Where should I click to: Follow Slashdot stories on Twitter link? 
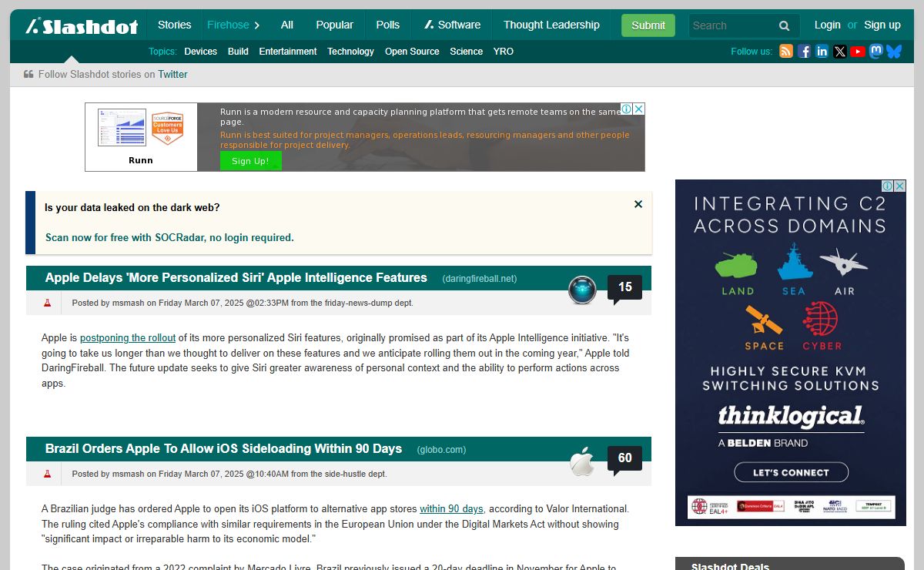[172, 75]
